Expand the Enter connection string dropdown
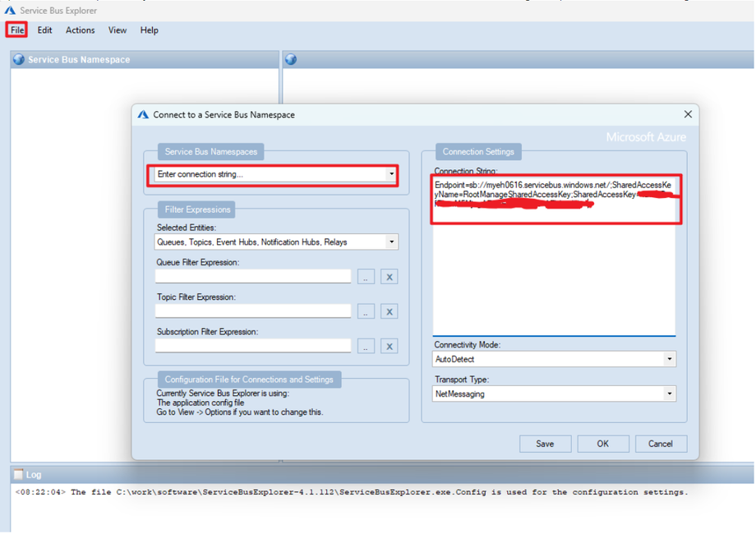Image resolution: width=756 pixels, height=534 pixels. [391, 174]
